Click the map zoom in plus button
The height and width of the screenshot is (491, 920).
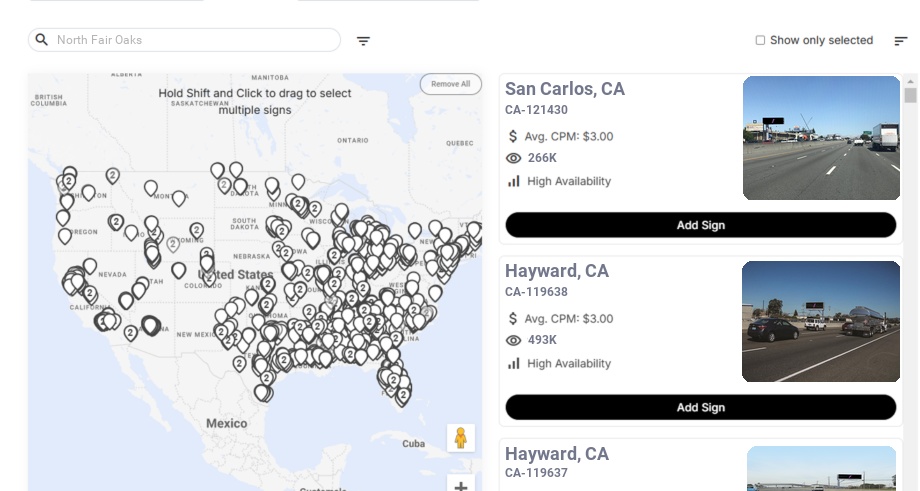[461, 486]
